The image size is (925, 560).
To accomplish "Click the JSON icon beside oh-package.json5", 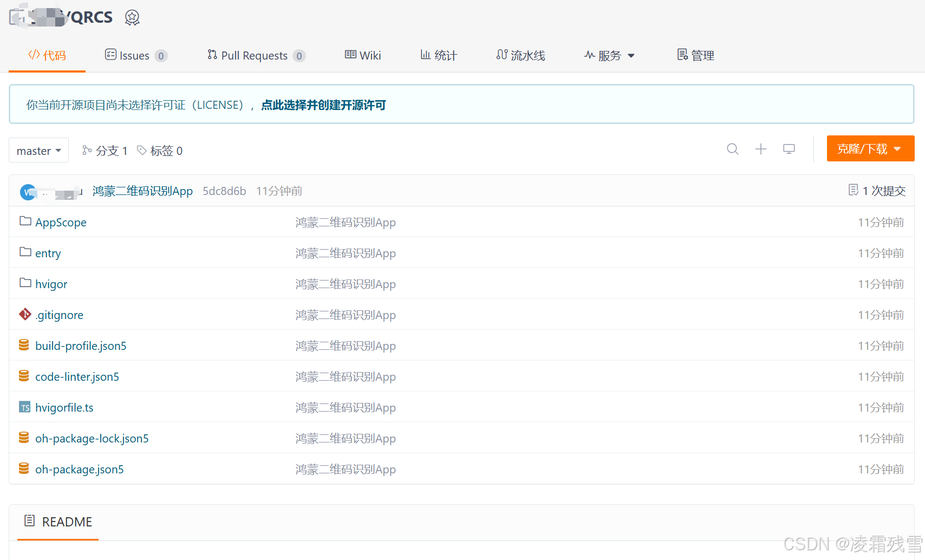I will [x=24, y=468].
